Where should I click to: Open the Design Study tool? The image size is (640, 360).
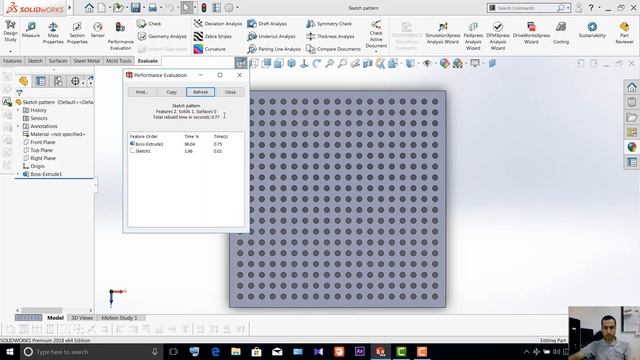10,32
